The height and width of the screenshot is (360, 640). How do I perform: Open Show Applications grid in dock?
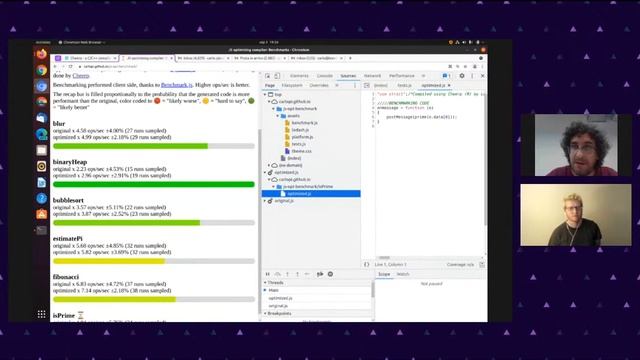42,314
